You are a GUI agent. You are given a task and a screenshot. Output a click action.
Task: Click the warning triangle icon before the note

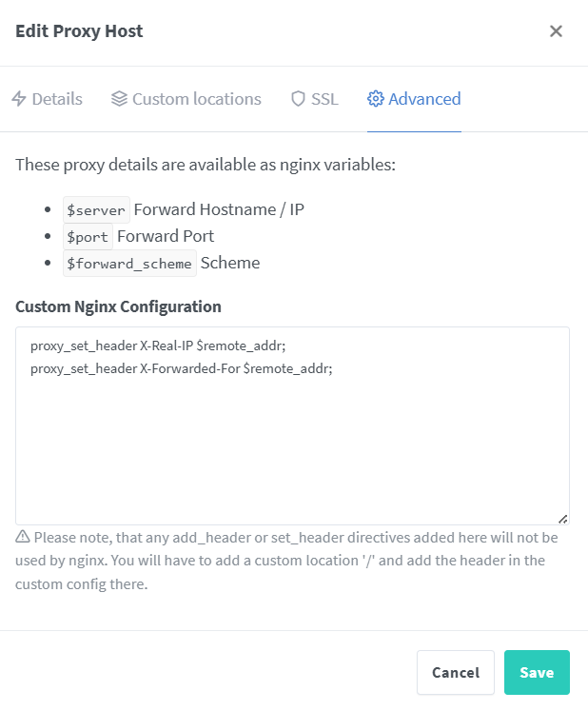pos(23,538)
